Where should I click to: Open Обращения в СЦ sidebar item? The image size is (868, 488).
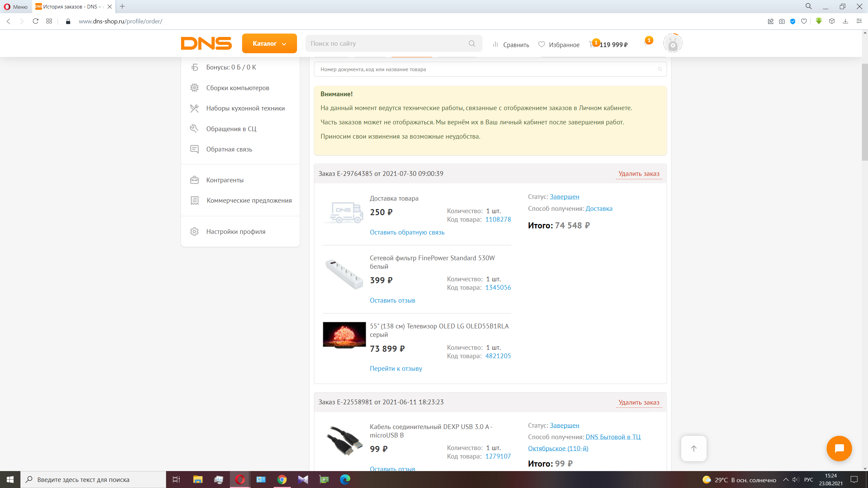(231, 129)
